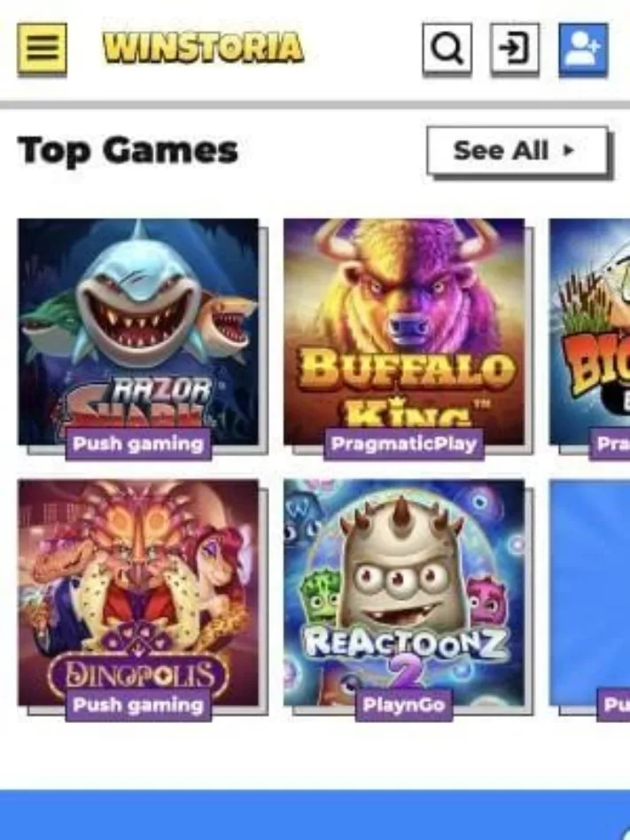The width and height of the screenshot is (630, 840).
Task: Open the Buffalo King game thumbnail
Action: coord(404,331)
